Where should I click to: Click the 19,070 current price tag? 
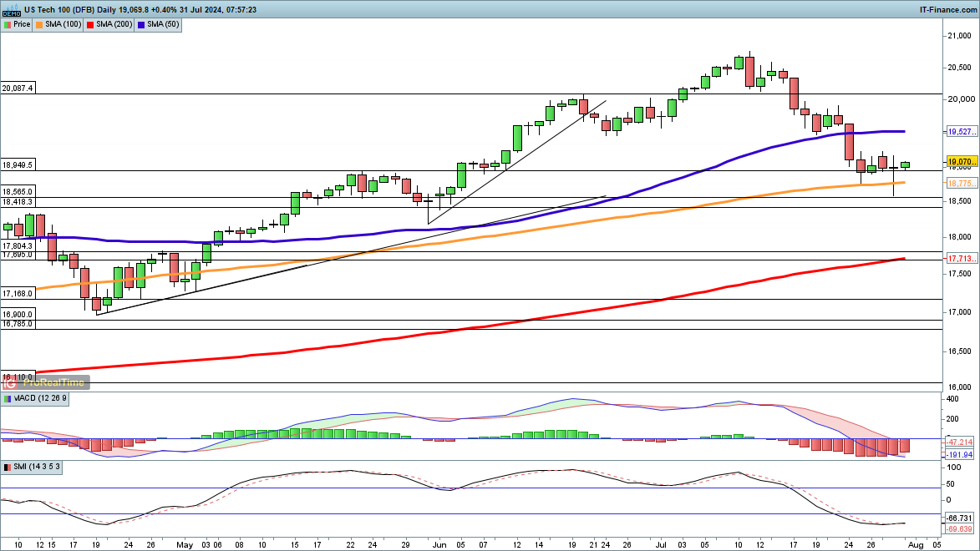tap(962, 162)
